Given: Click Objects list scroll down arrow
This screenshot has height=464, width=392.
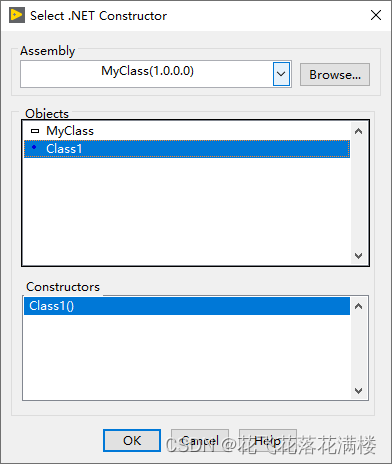Looking at the screenshot, I should pyautogui.click(x=358, y=256).
